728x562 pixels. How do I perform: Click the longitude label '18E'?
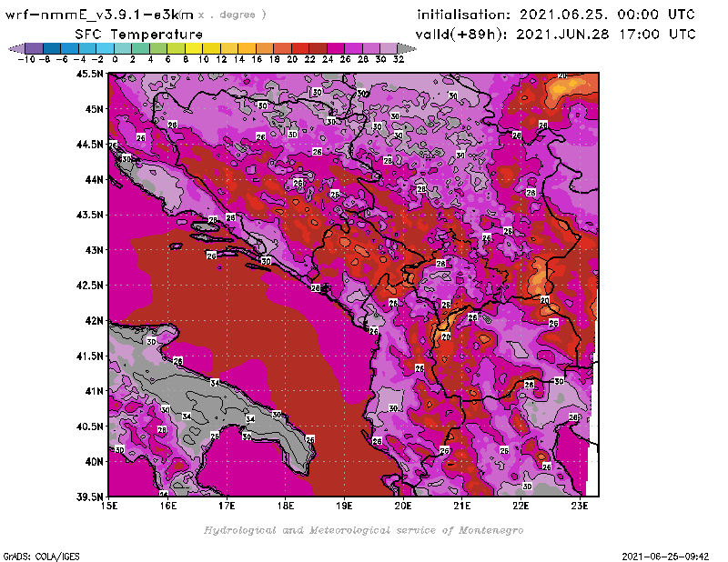click(286, 506)
